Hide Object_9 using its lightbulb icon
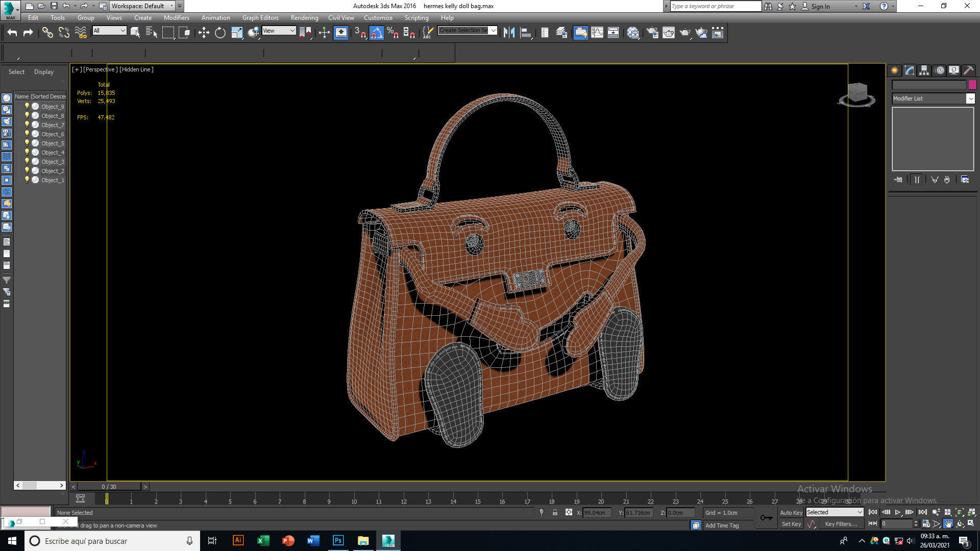Image resolution: width=980 pixels, height=551 pixels. pos(27,106)
